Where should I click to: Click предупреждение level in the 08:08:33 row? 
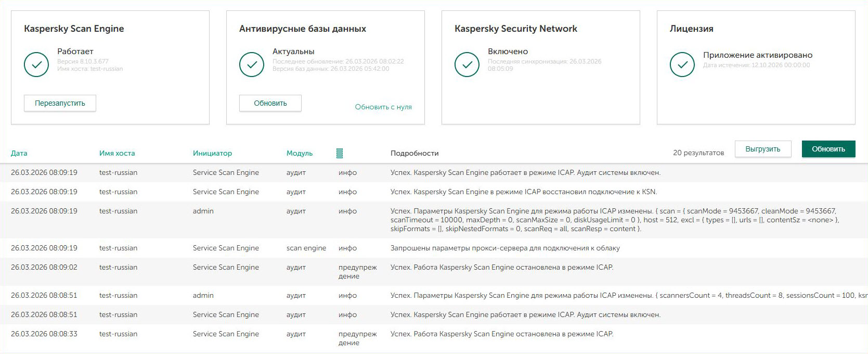coord(358,338)
